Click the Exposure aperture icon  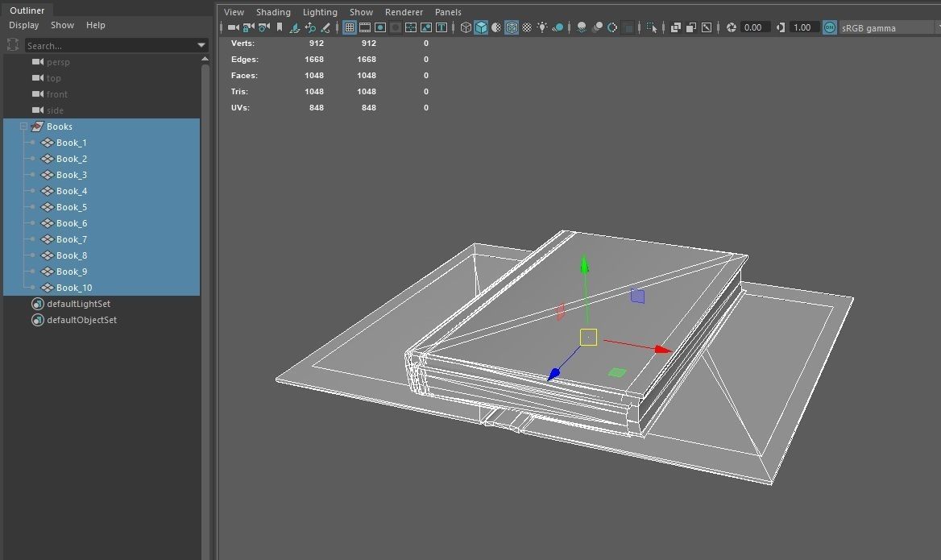[732, 27]
